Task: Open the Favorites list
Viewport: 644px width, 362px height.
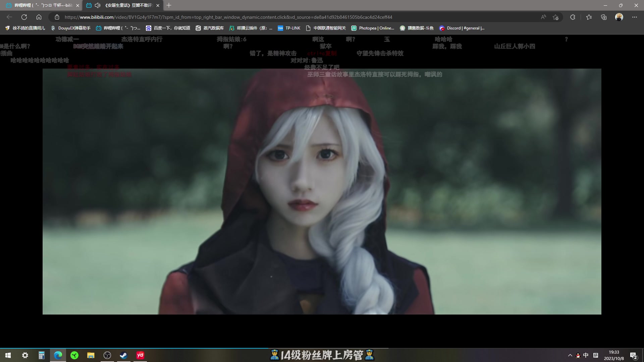Action: [x=589, y=17]
